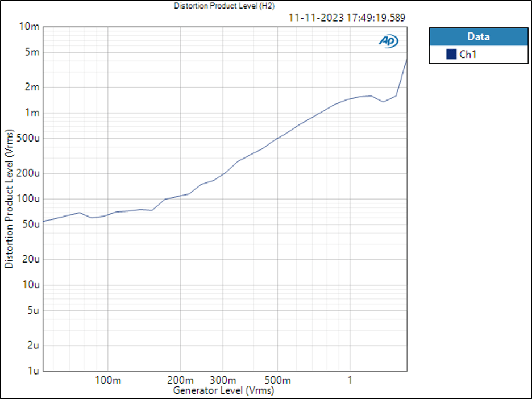Click the 5u y-axis tick label
The height and width of the screenshot is (399, 532).
pos(34,311)
